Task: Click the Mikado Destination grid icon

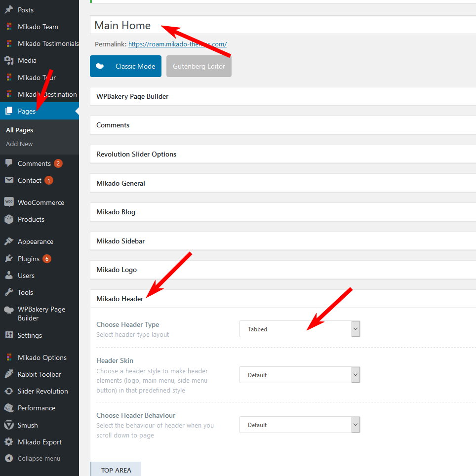Action: pyautogui.click(x=9, y=94)
